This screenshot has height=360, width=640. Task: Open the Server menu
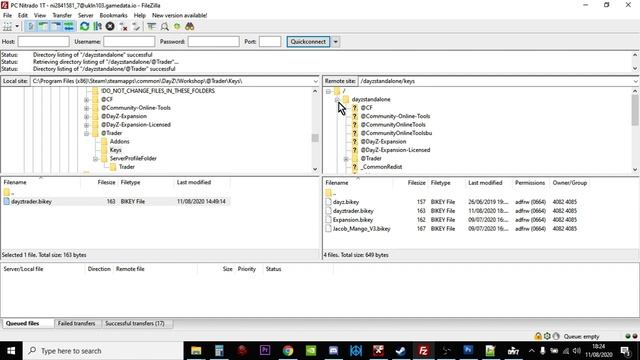[85, 15]
